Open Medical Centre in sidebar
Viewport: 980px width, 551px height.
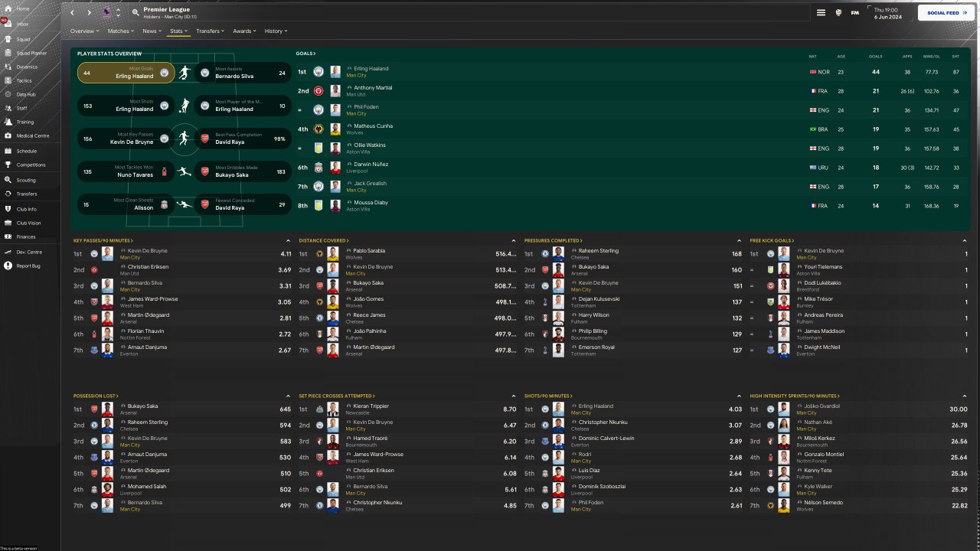tap(32, 135)
